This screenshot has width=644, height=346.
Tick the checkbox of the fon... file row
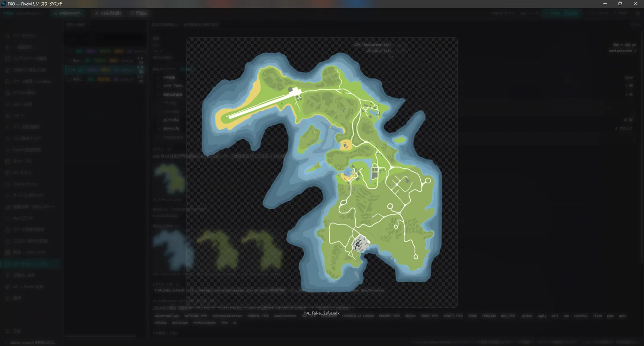coord(69,60)
